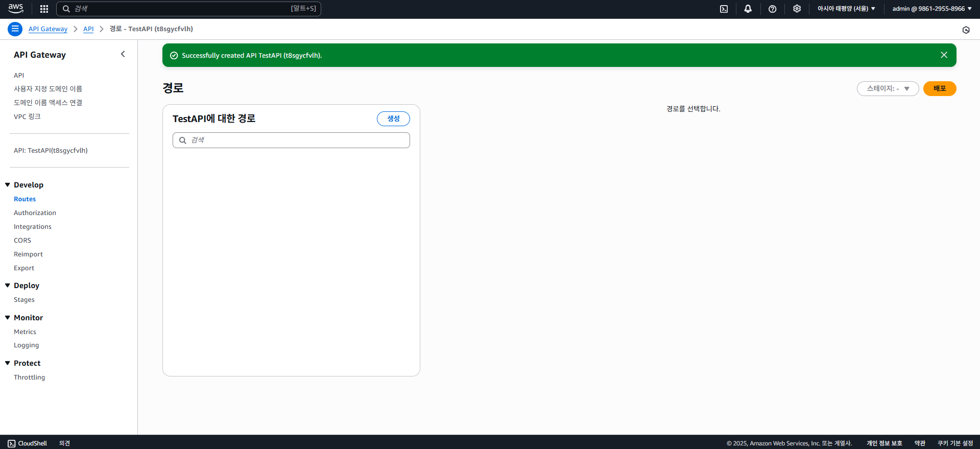The image size is (980, 449).
Task: Open Metrics under Monitor
Action: point(25,332)
